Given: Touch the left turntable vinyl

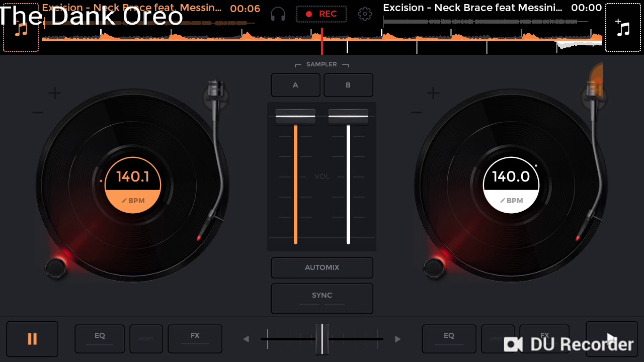Looking at the screenshot, I should [133, 185].
